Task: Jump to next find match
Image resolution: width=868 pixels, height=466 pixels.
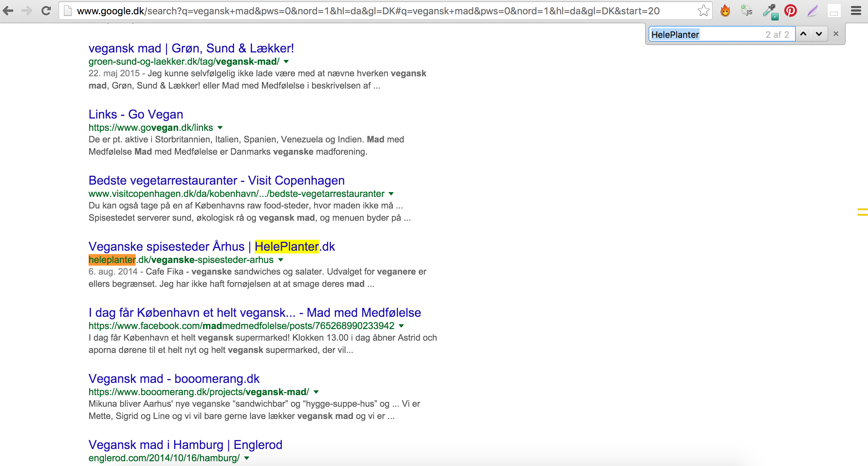Action: click(x=819, y=34)
